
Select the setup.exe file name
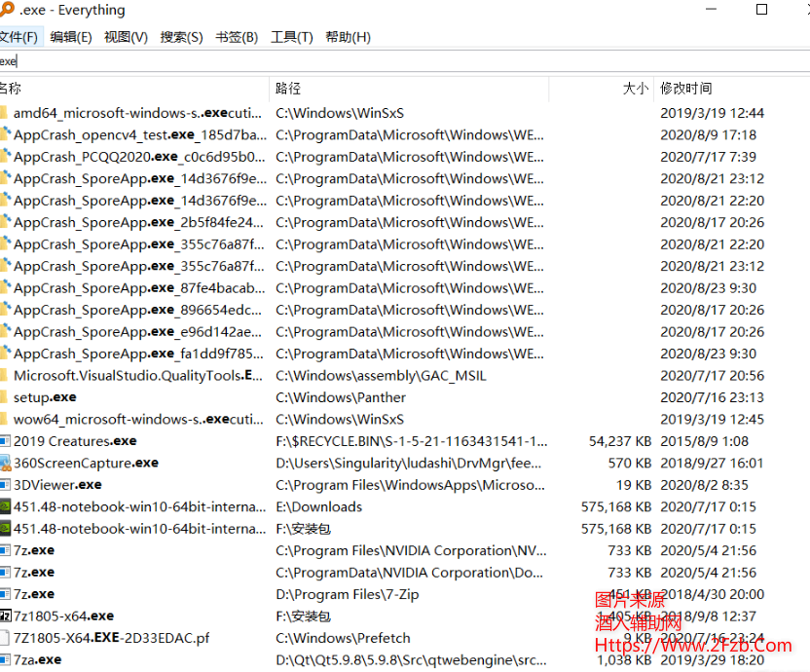(x=45, y=397)
